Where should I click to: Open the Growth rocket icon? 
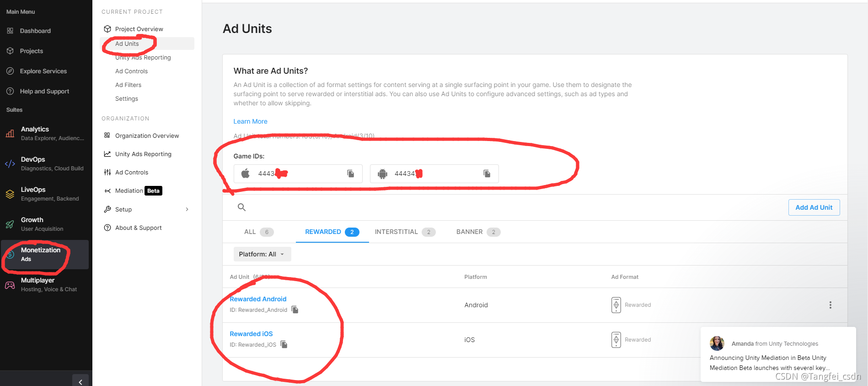click(10, 224)
